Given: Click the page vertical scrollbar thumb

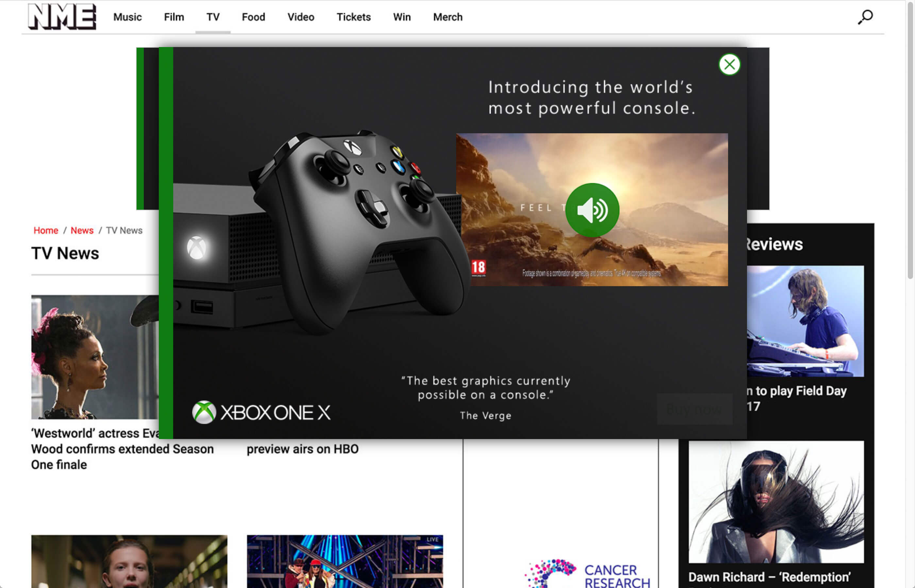Looking at the screenshot, I should point(910,140).
